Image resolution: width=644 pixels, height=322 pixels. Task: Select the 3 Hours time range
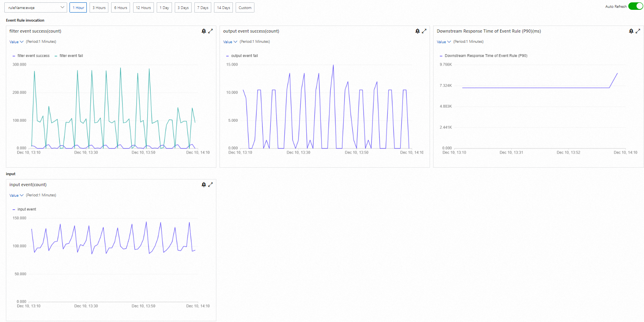(99, 7)
